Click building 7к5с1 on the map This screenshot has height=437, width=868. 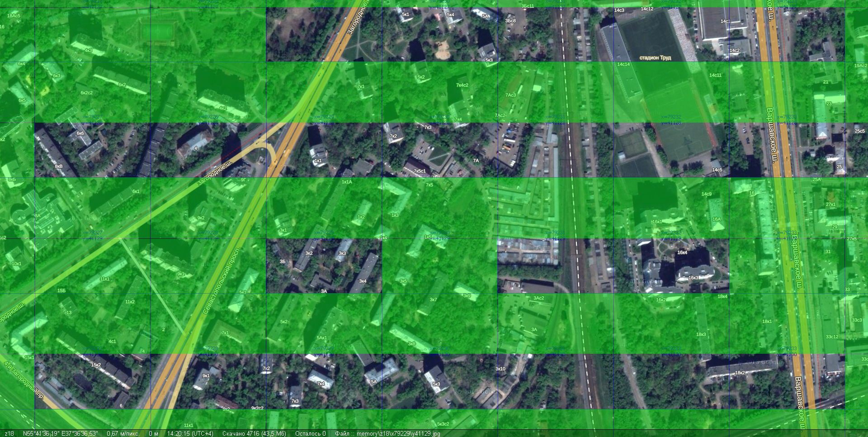click(420, 171)
